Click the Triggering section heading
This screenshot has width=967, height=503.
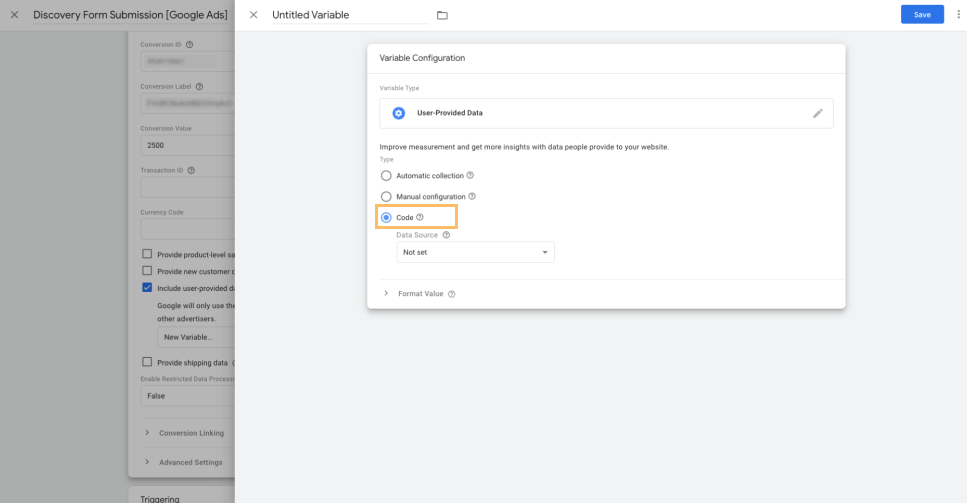(160, 499)
